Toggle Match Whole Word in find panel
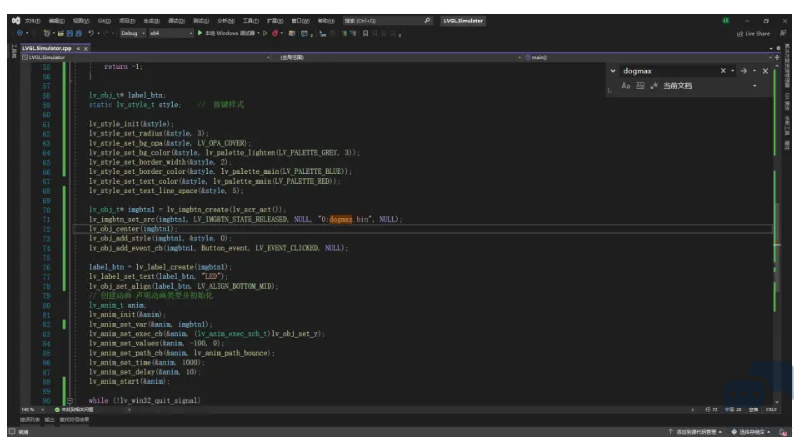802x444 pixels. [x=640, y=86]
